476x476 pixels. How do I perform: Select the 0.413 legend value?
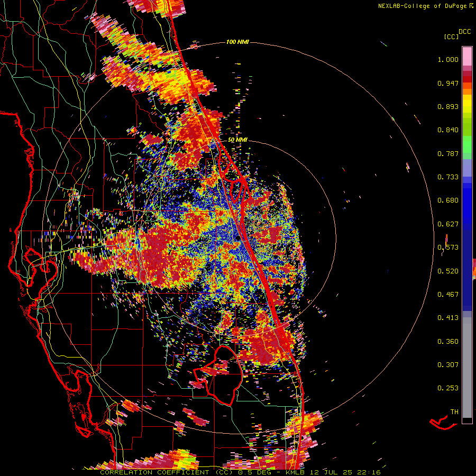[448, 318]
